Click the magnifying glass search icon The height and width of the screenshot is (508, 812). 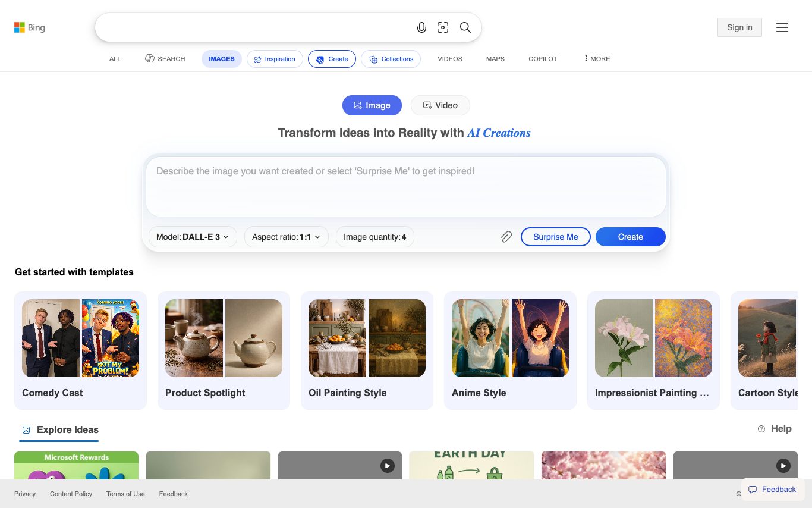[x=465, y=27]
